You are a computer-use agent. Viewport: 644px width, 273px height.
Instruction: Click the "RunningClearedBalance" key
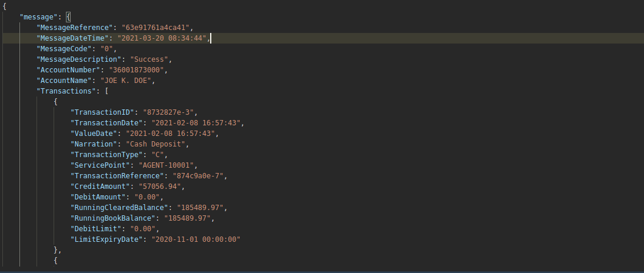[x=119, y=208]
